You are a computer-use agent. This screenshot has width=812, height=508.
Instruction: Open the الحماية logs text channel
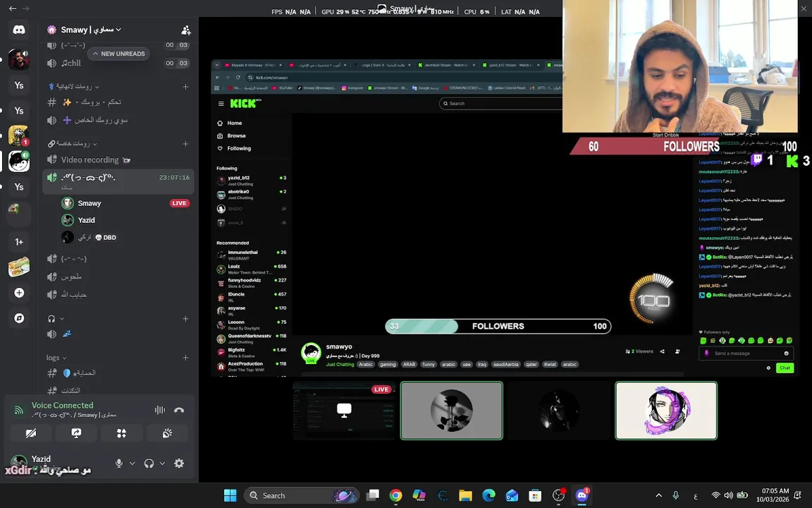(x=118, y=373)
